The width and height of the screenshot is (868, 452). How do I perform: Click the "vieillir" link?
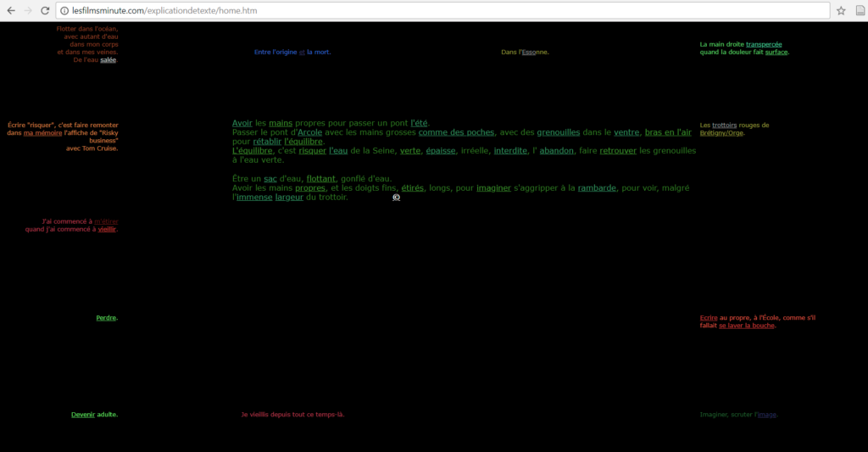click(x=107, y=229)
